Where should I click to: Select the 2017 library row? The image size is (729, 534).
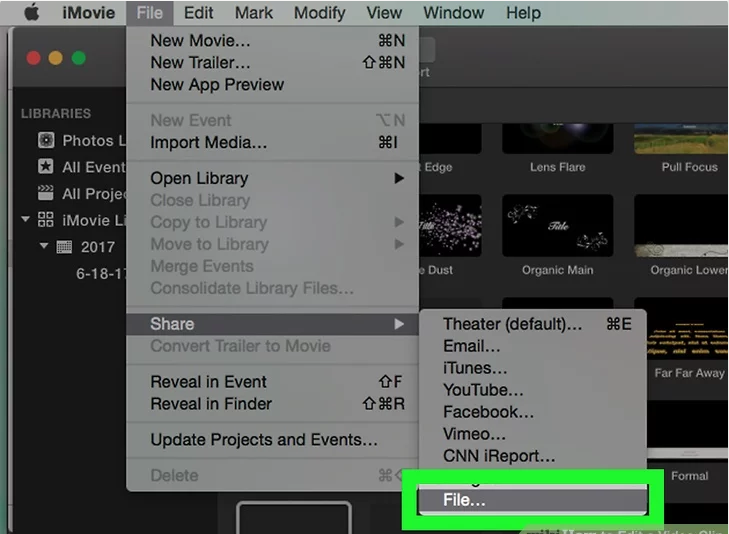click(x=70, y=247)
